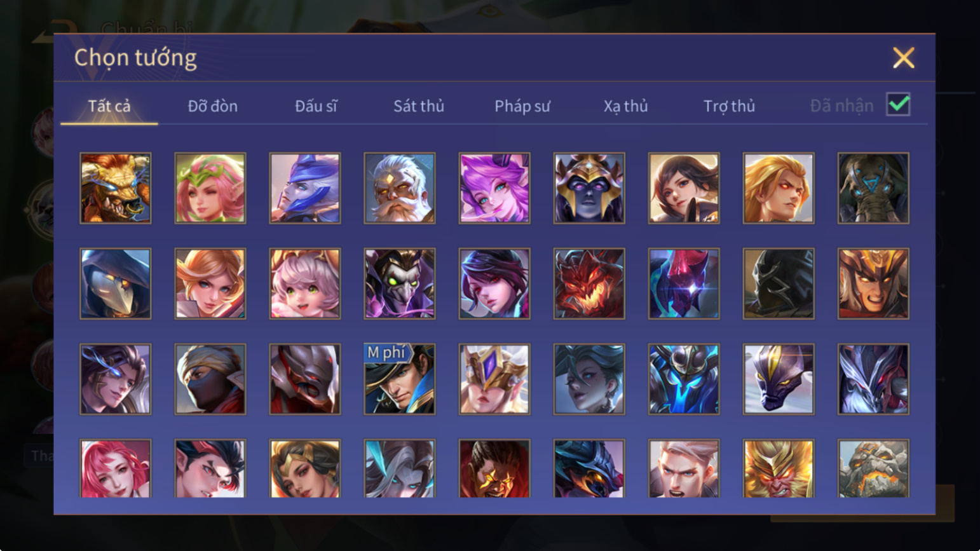This screenshot has height=551, width=980.
Task: Choose the golden monkey king hero
Action: coord(779,468)
